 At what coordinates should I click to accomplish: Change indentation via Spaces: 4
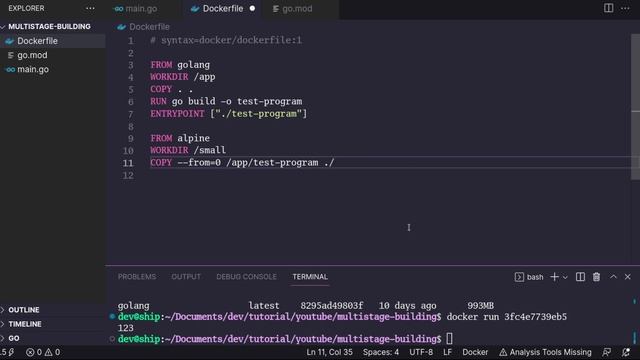(x=381, y=352)
